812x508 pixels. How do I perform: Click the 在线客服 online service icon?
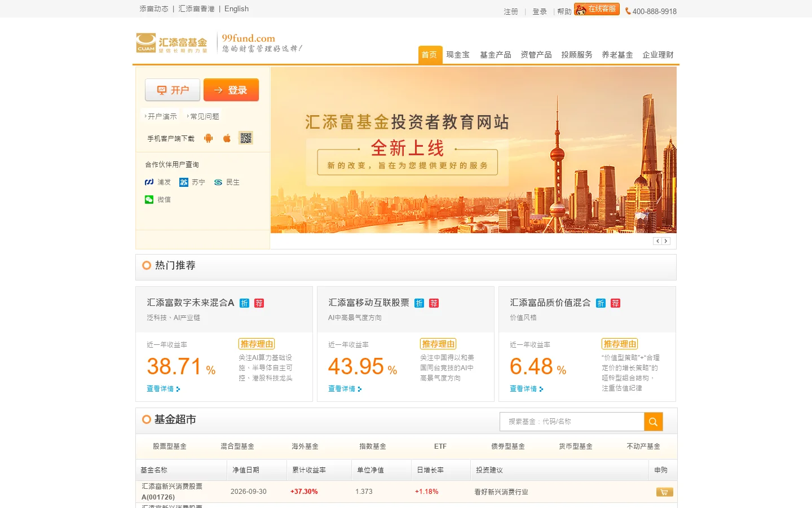tap(597, 9)
